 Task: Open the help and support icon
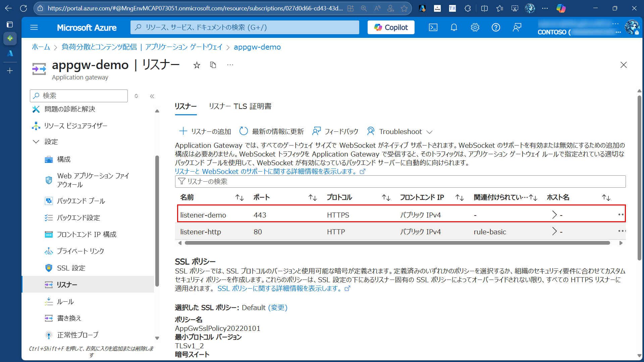point(496,27)
